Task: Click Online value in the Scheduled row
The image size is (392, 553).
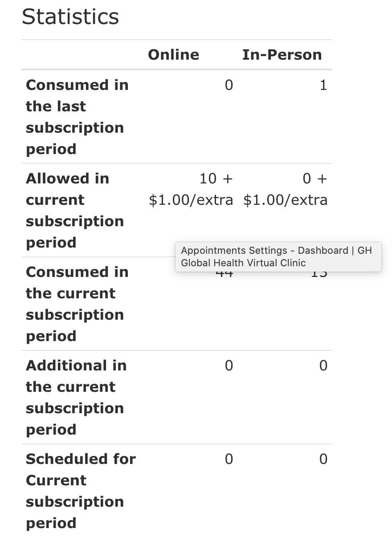Action: [x=229, y=459]
